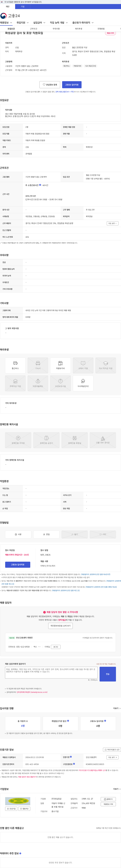121x868 pixels.
Task: Click the company logo thumbnail
Action: 18,801
